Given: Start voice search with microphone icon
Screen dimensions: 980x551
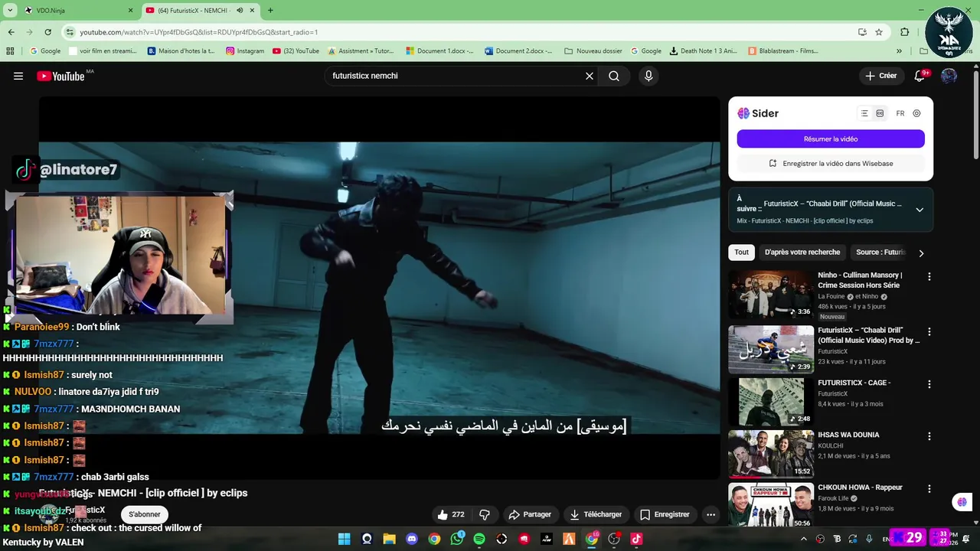Looking at the screenshot, I should (648, 76).
